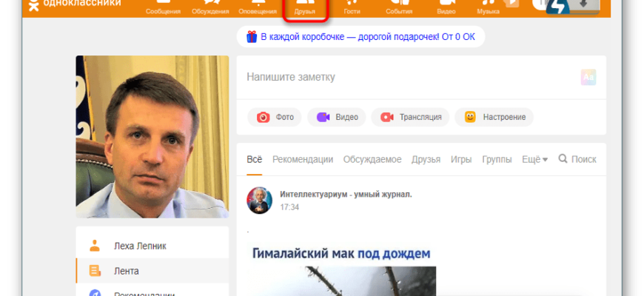
Task: Switch to the Друзья feed tab
Action: tap(426, 159)
